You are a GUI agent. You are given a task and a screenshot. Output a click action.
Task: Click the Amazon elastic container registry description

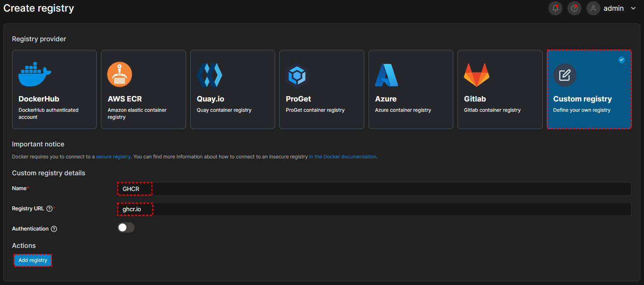click(137, 114)
